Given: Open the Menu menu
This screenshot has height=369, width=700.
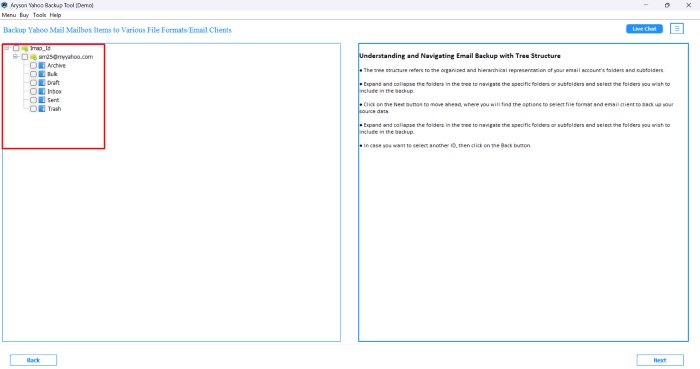Looking at the screenshot, I should coord(9,15).
